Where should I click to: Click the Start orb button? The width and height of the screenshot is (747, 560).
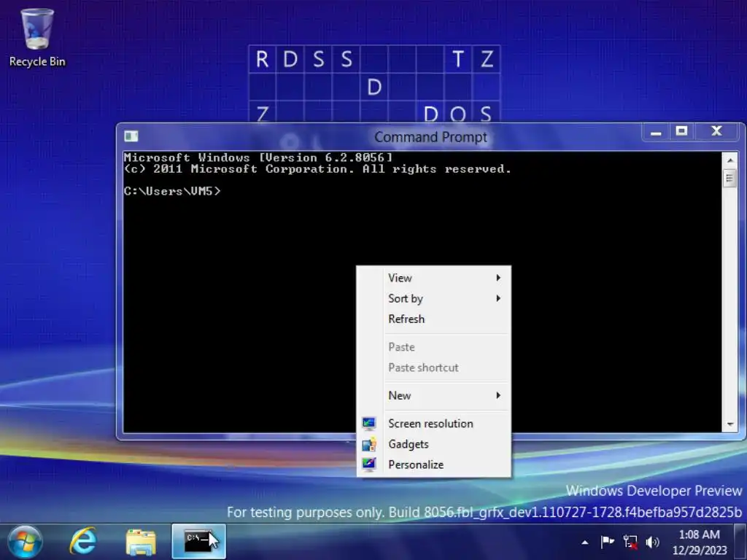pyautogui.click(x=25, y=542)
